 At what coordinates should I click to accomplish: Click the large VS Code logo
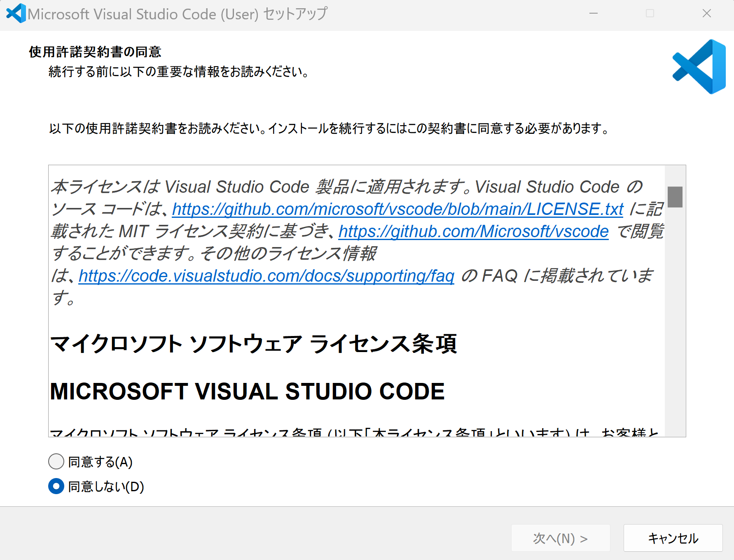click(699, 67)
